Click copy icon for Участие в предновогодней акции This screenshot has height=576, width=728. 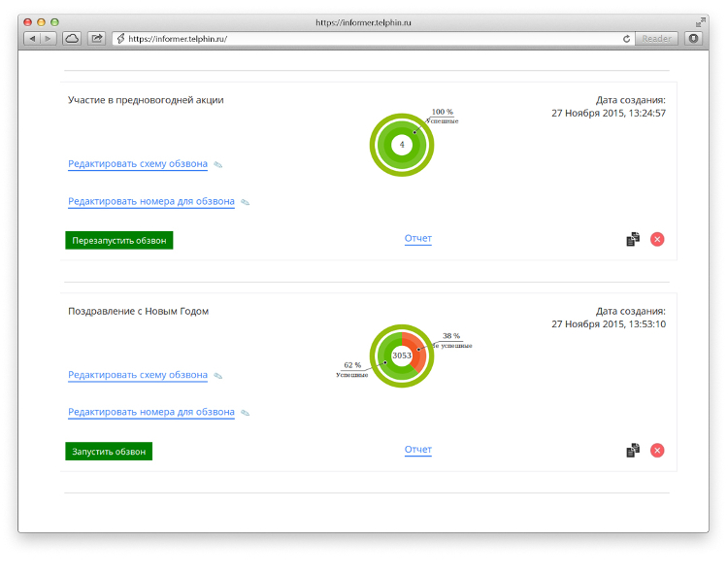coord(633,239)
